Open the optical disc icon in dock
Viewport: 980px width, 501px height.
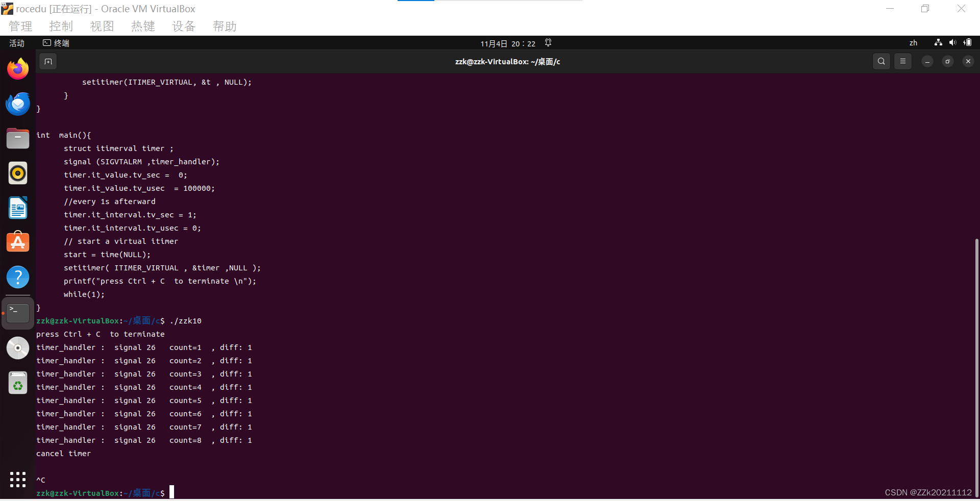[18, 348]
